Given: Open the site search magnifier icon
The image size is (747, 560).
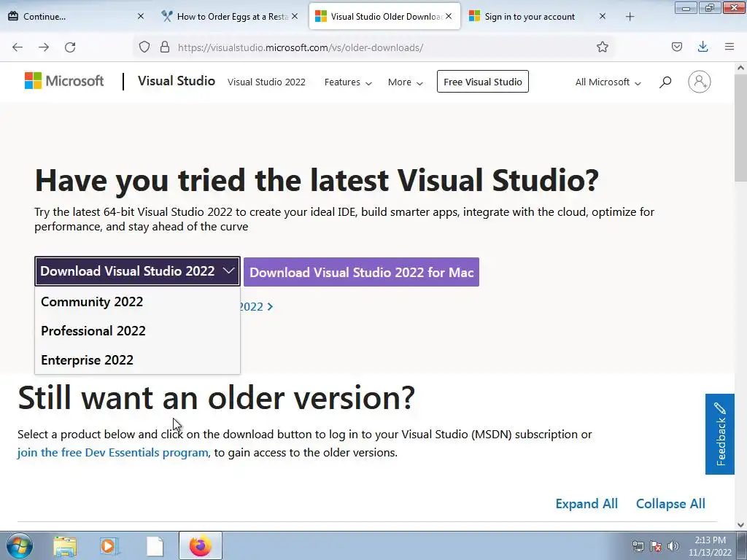Looking at the screenshot, I should tap(665, 82).
